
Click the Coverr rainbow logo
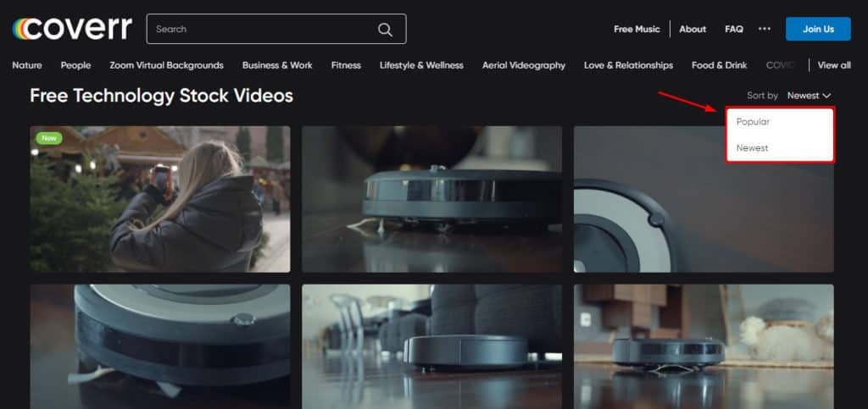(x=72, y=29)
